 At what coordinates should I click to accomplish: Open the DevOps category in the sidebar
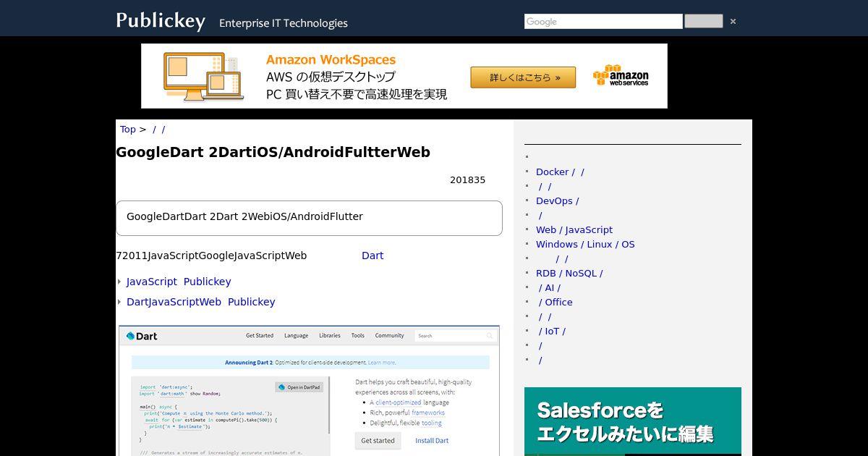pos(557,201)
